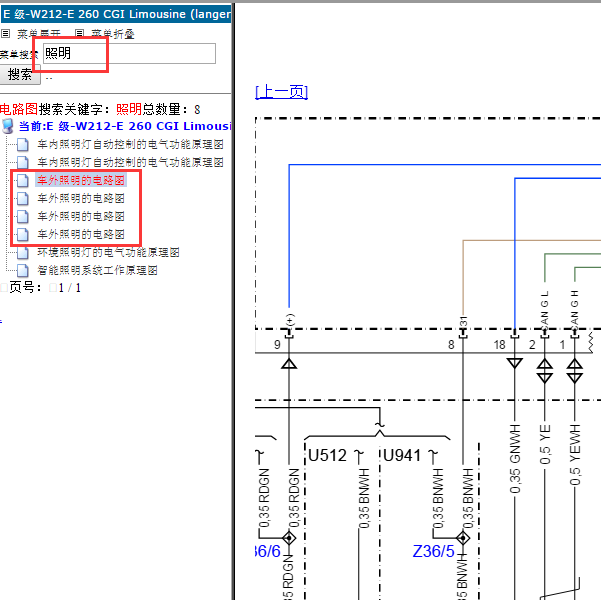
Task: Click the blue 36/6 connector link
Action: (268, 551)
